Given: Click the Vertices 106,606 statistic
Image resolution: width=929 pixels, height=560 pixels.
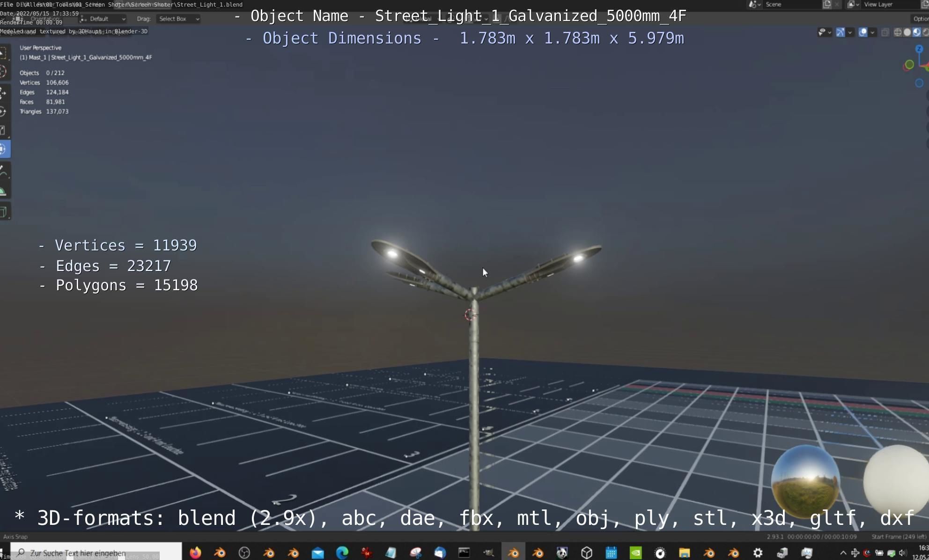Looking at the screenshot, I should 44,82.
